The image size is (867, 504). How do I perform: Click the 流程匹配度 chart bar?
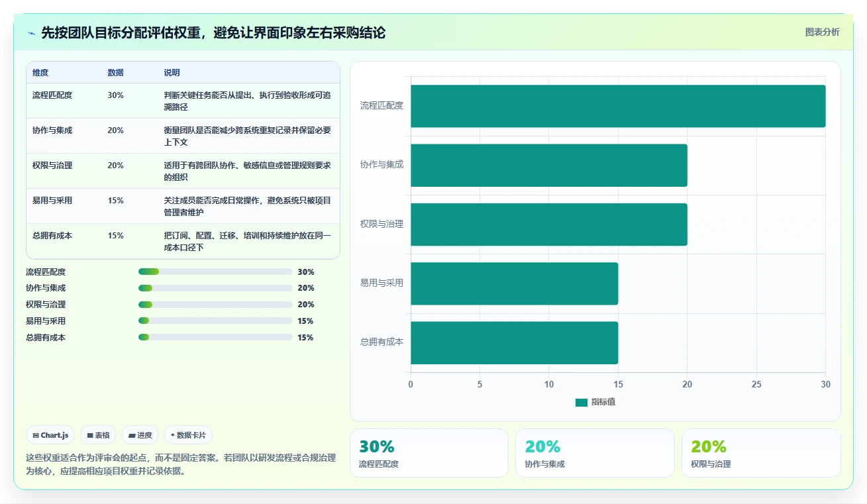coord(618,106)
